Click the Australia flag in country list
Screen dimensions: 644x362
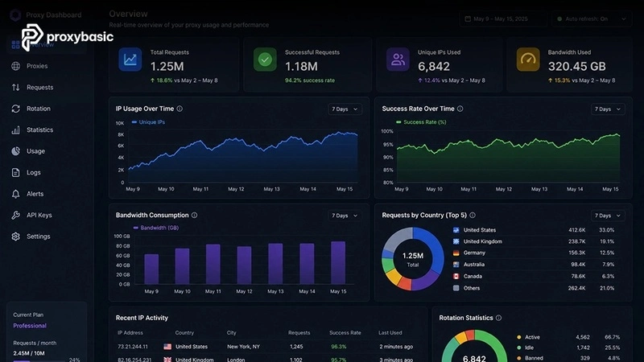coord(456,265)
